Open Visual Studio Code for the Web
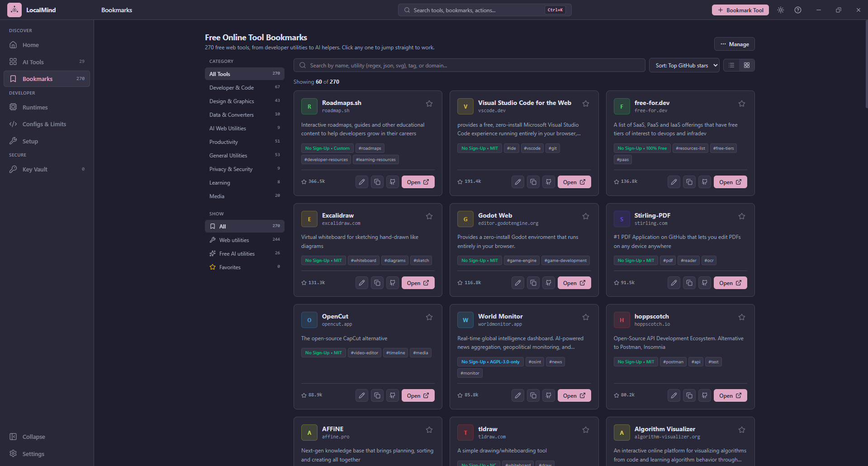Image resolution: width=868 pixels, height=466 pixels. [574, 182]
